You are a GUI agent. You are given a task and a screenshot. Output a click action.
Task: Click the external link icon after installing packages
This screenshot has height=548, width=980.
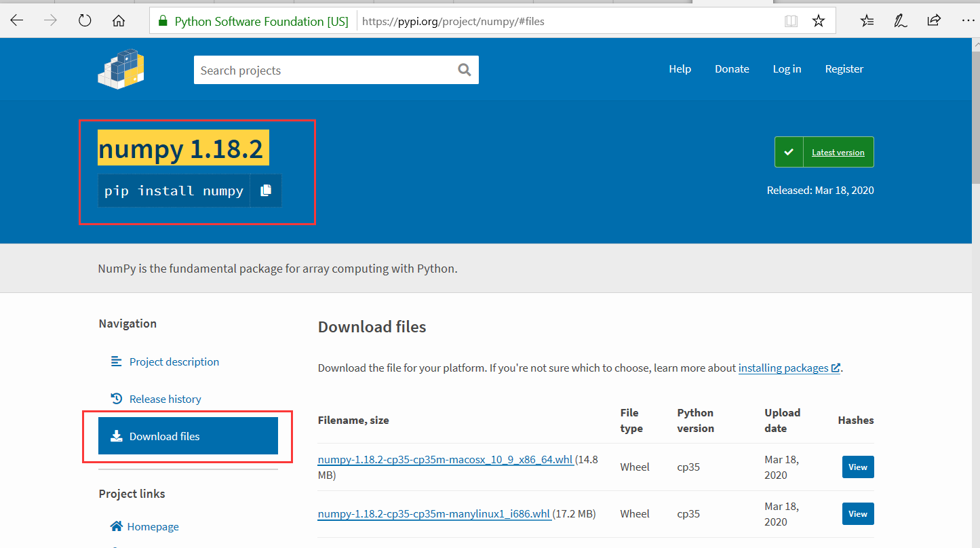pyautogui.click(x=836, y=368)
